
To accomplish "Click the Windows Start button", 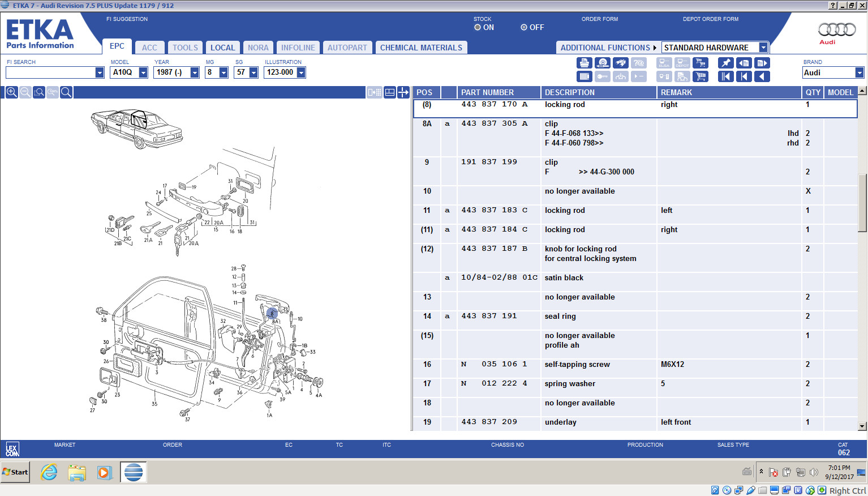I will point(15,472).
